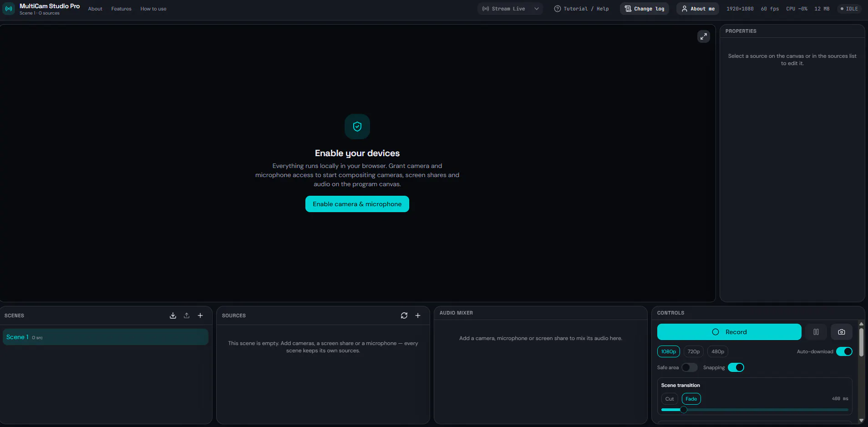Open the Stream Live dropdown
The height and width of the screenshot is (427, 868).
tap(510, 9)
